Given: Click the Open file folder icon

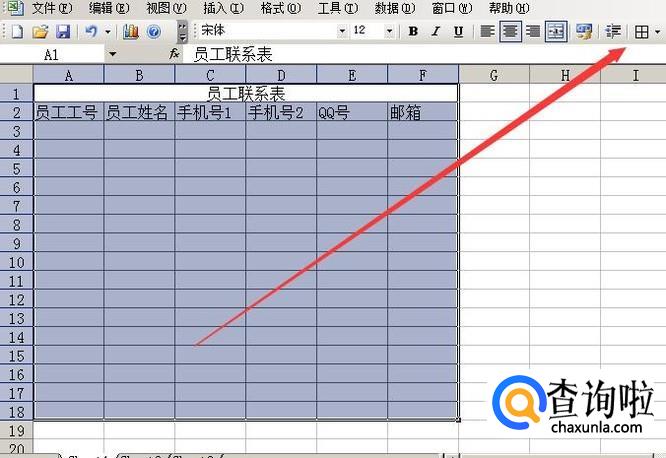Looking at the screenshot, I should [40, 31].
